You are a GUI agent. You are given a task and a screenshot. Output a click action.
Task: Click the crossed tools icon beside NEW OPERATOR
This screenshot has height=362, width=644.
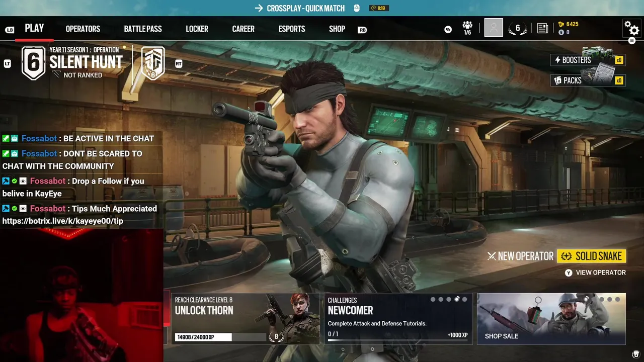tap(492, 256)
